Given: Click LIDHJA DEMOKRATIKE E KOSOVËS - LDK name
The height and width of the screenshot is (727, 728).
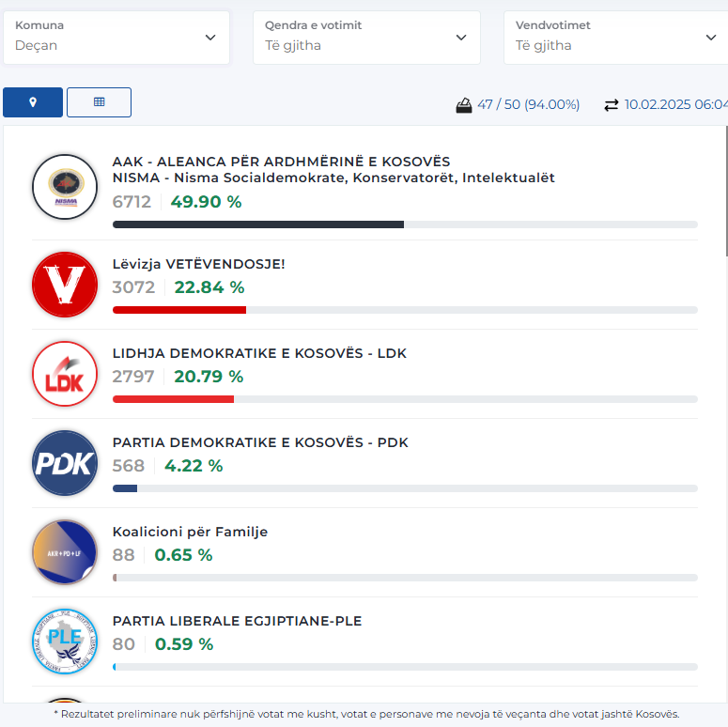Looking at the screenshot, I should pos(259,353).
